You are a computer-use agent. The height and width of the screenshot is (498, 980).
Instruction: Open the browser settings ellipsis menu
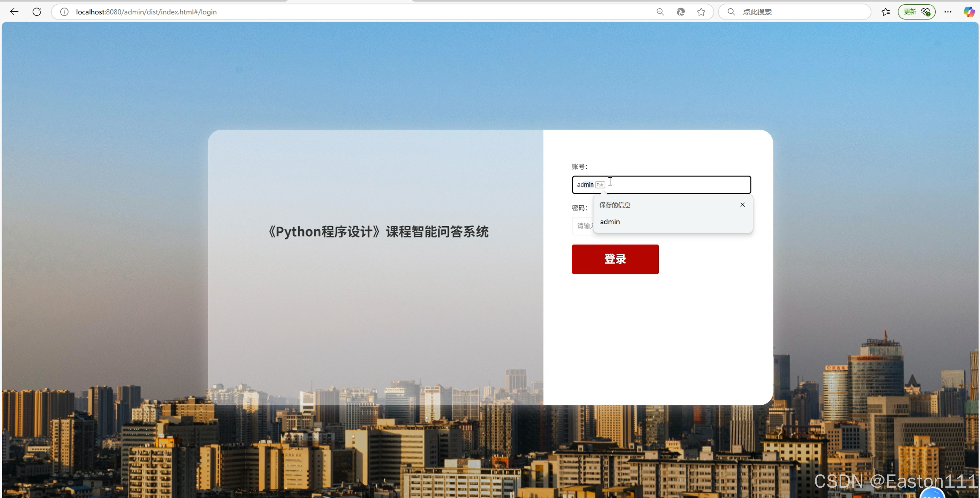[x=948, y=12]
